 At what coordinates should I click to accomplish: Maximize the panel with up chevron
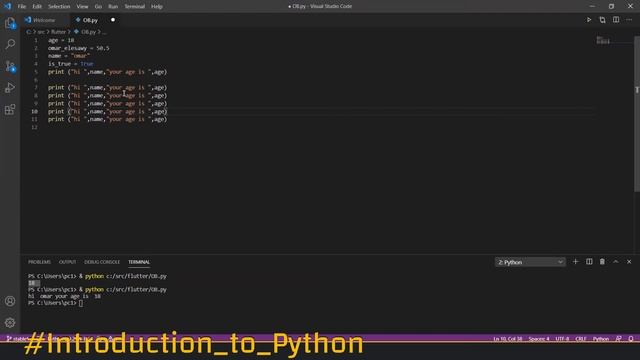[x=616, y=262]
